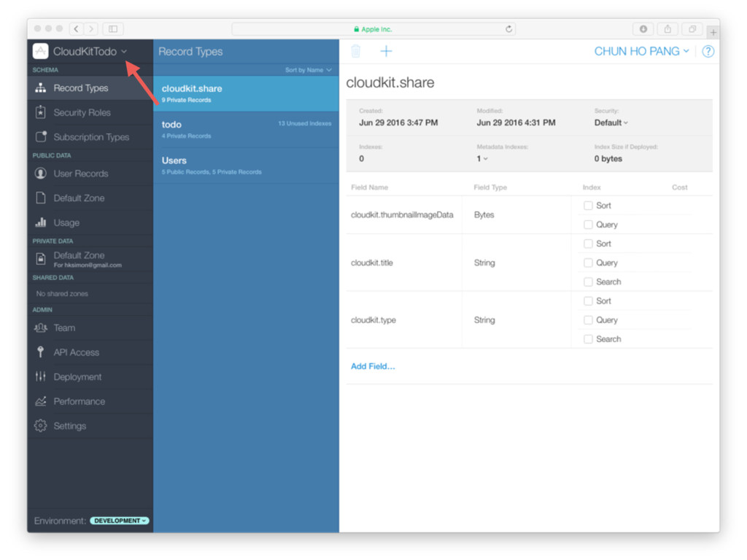
Task: Click the cloudkit.share heading title
Action: click(x=390, y=82)
